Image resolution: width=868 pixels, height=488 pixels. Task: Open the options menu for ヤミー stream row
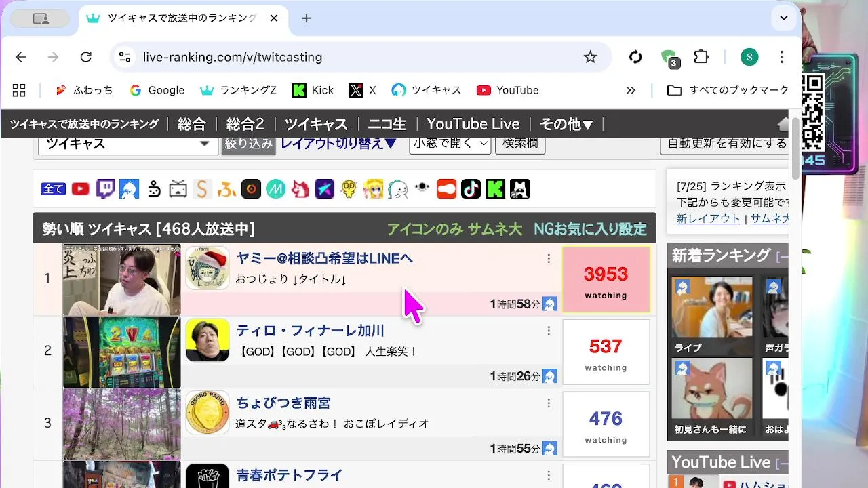(549, 258)
